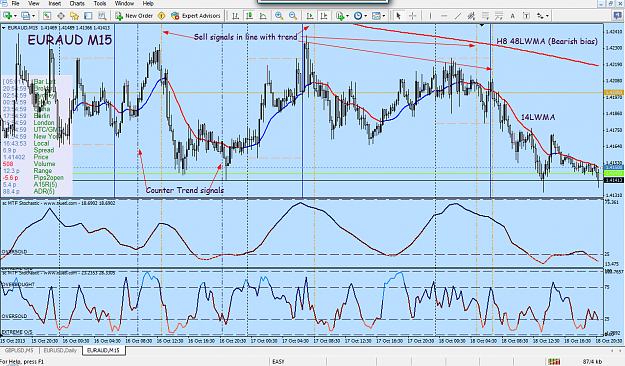The image size is (625, 366).
Task: Click the Profiles toolbar icon
Action: (26, 16)
